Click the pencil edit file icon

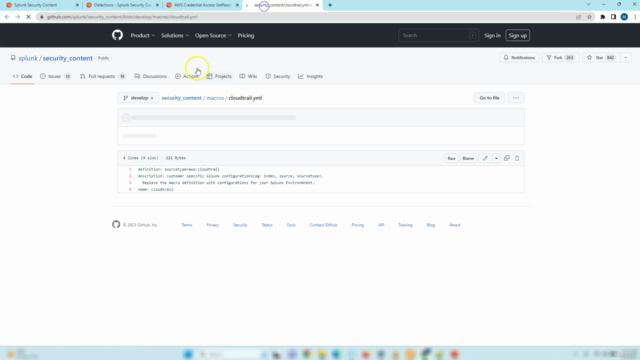pos(485,158)
